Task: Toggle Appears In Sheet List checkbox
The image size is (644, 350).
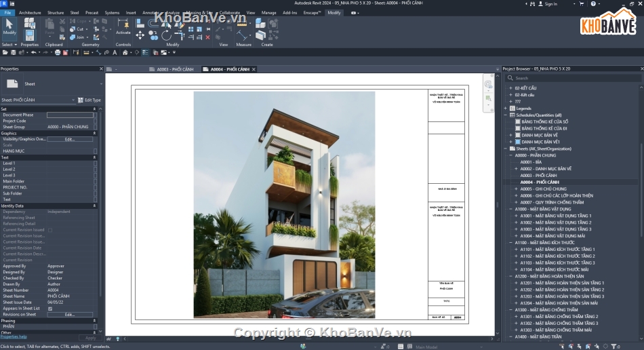Action: point(50,309)
